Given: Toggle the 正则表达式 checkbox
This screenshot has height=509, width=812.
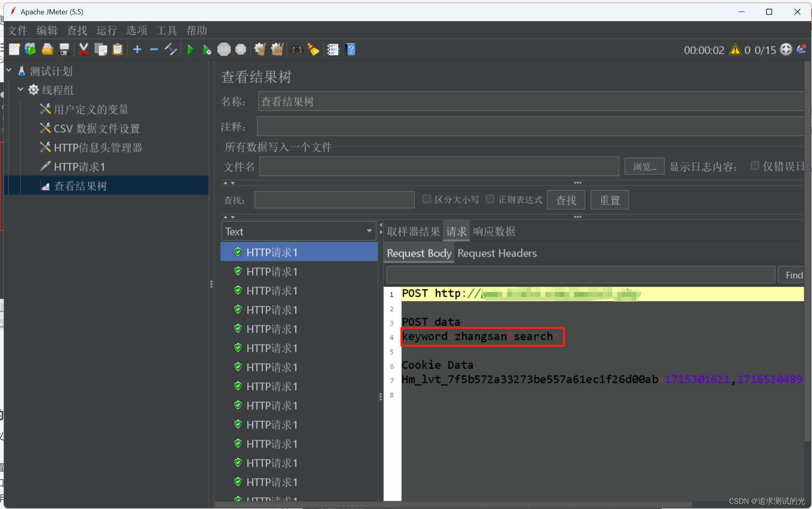Looking at the screenshot, I should [490, 199].
